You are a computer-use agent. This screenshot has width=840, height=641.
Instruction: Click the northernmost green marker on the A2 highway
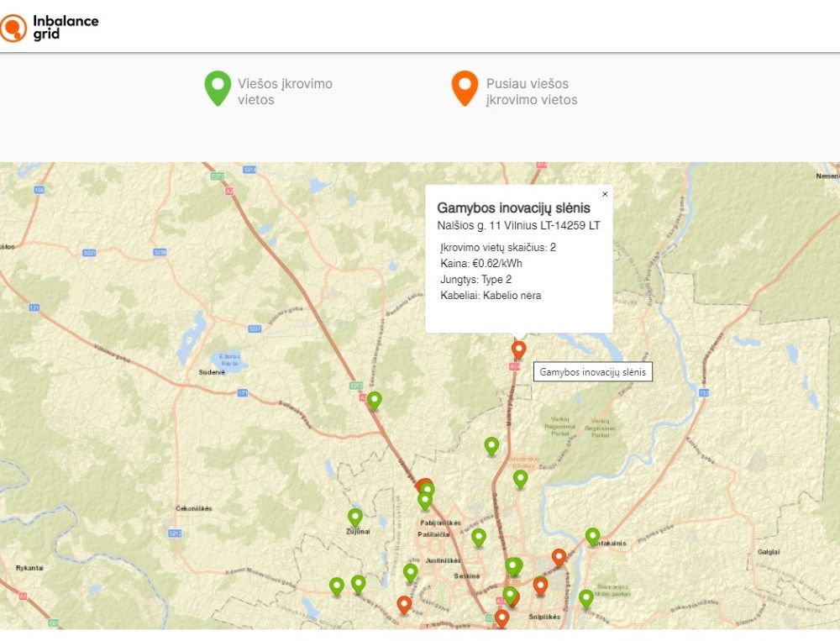tap(375, 400)
